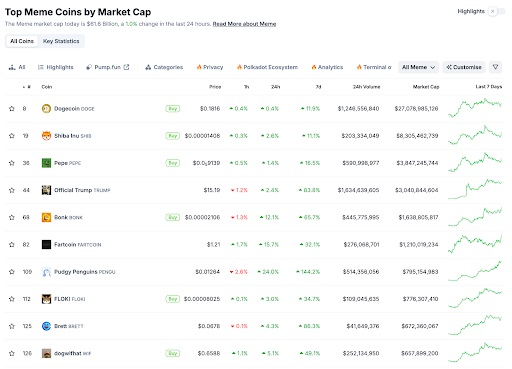Click the Dogecoin coin logo
Image resolution: width=512 pixels, height=369 pixels.
(x=46, y=109)
